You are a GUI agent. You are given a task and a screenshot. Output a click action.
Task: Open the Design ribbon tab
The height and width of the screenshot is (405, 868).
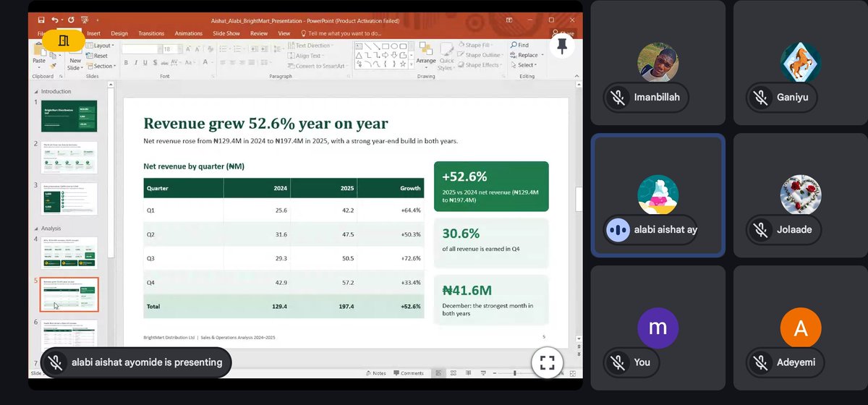coord(119,33)
